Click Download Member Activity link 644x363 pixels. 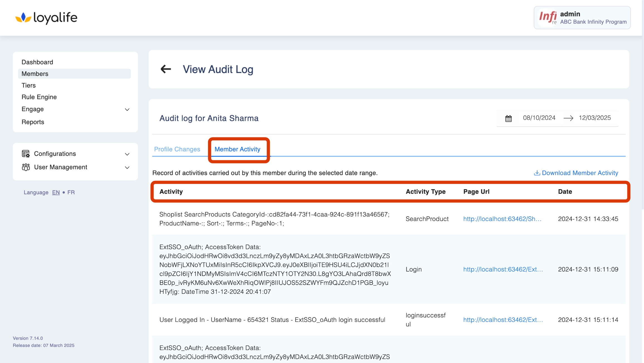580,173
